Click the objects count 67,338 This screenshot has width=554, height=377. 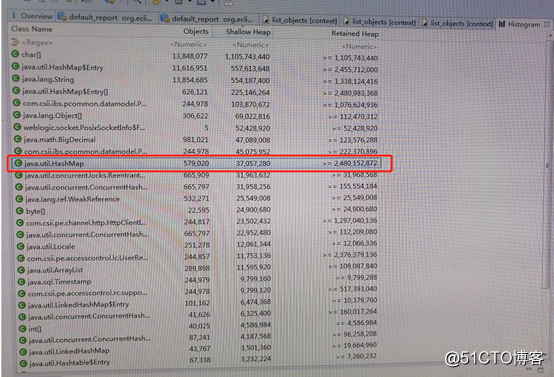(x=200, y=360)
